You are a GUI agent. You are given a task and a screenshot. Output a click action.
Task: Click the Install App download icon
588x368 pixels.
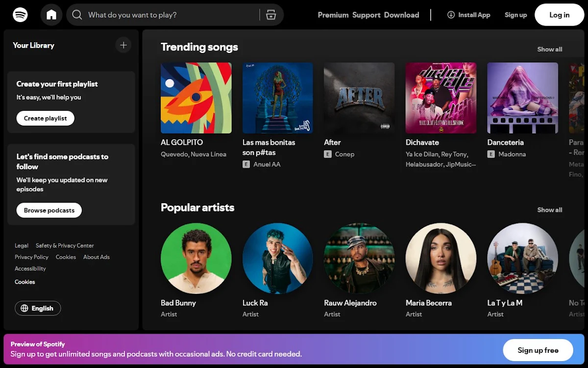451,15
